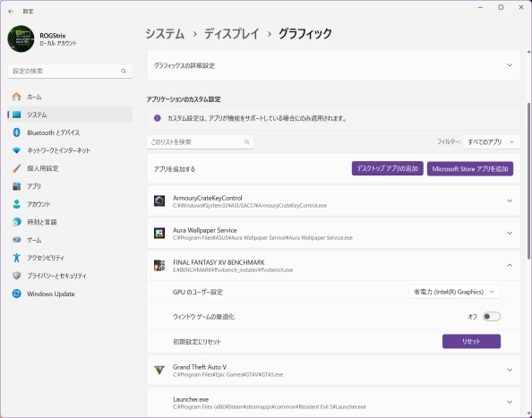Screen dimensions: 532x418
Task: Open the 省電力 (Intel(R) Graphics) GPU dropdown
Action: coord(454,292)
